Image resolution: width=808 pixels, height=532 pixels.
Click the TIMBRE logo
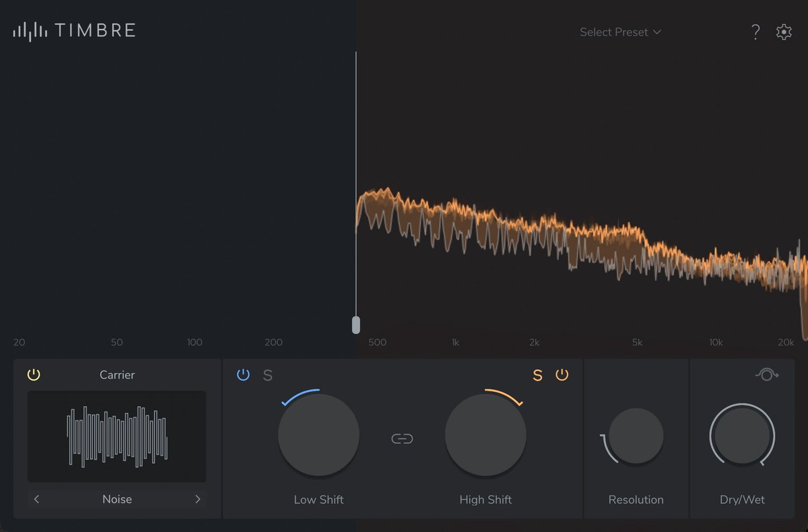click(74, 30)
